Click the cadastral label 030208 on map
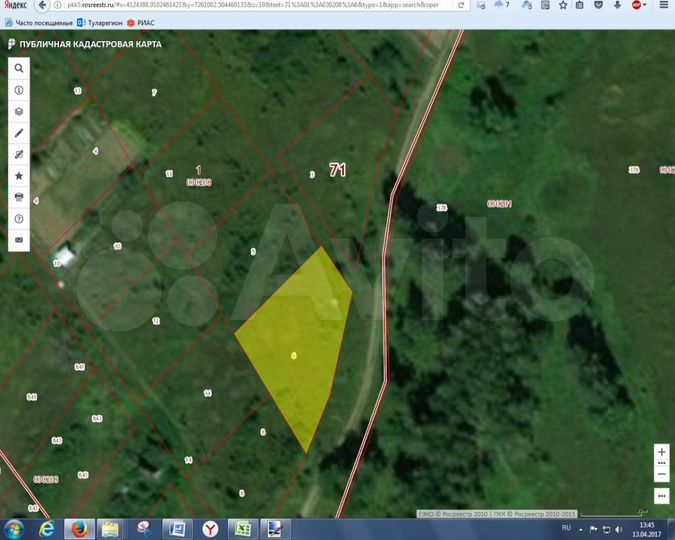The image size is (675, 540). point(199,183)
